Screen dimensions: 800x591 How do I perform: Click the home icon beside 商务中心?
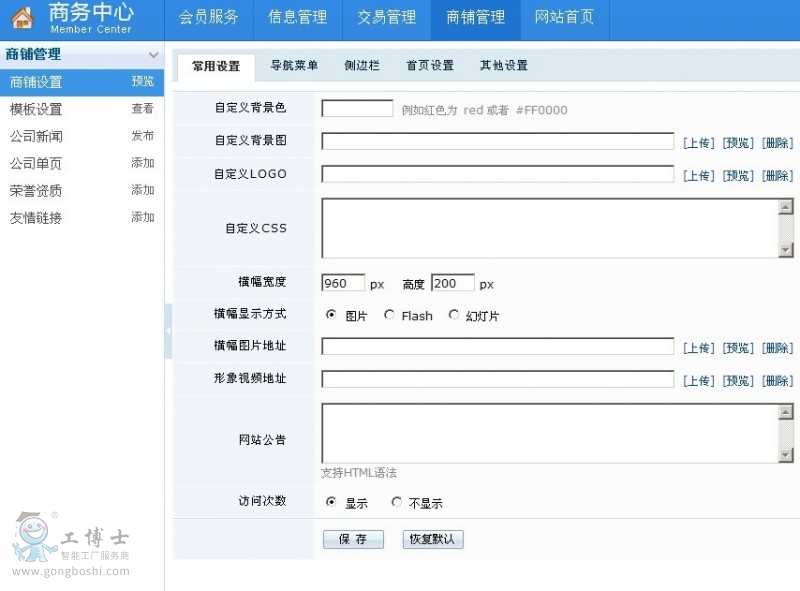click(x=23, y=18)
